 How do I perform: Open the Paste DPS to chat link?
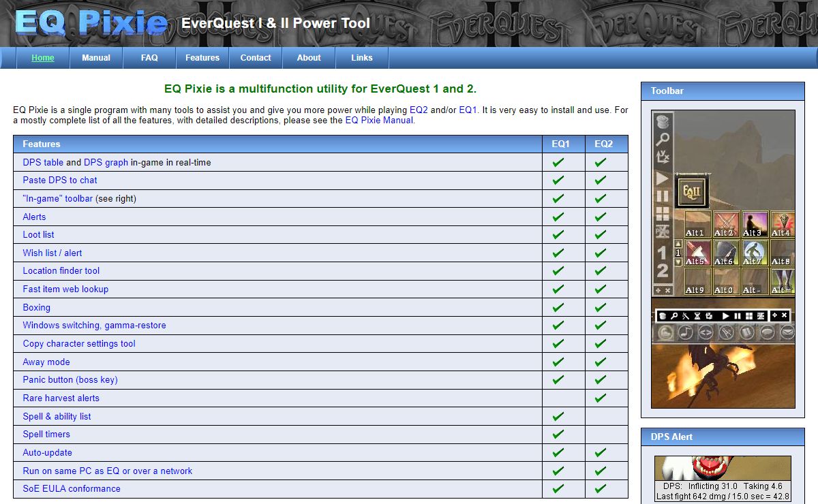pyautogui.click(x=60, y=180)
